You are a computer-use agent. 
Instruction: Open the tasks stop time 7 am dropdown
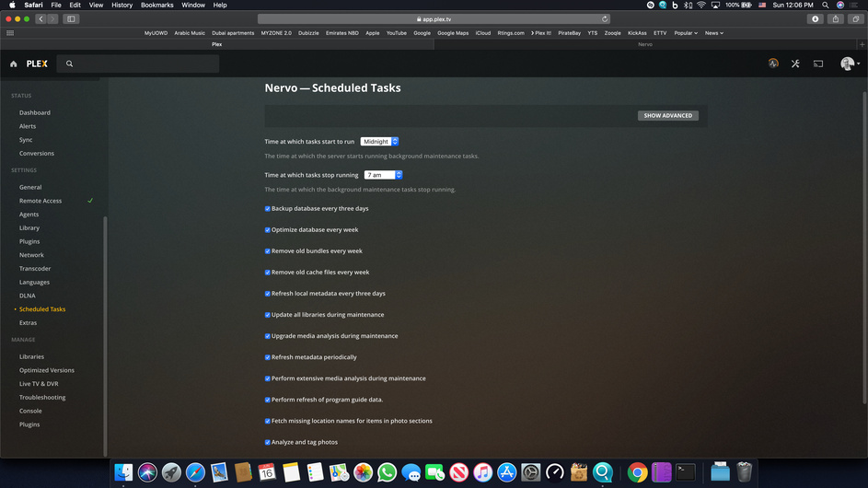383,175
